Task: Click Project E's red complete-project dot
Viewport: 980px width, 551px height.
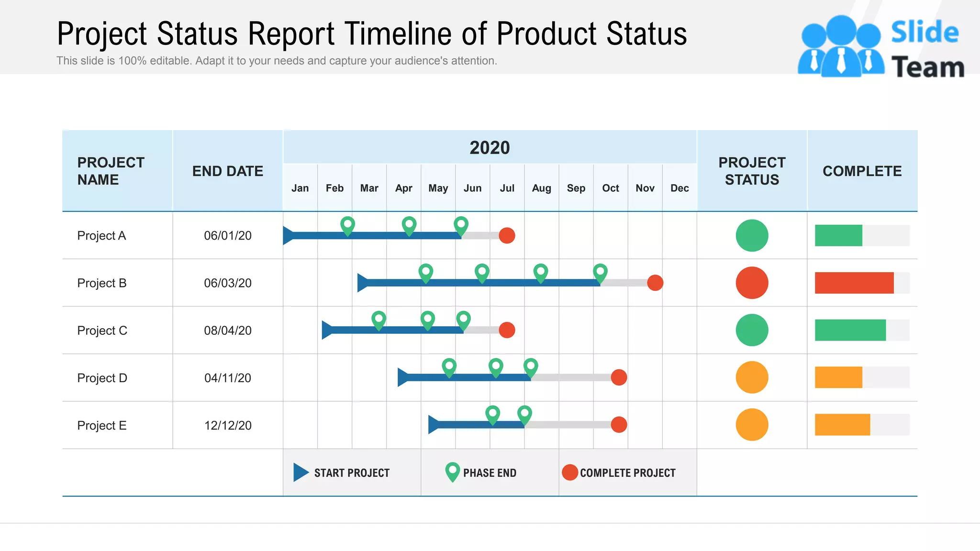Action: (x=619, y=425)
